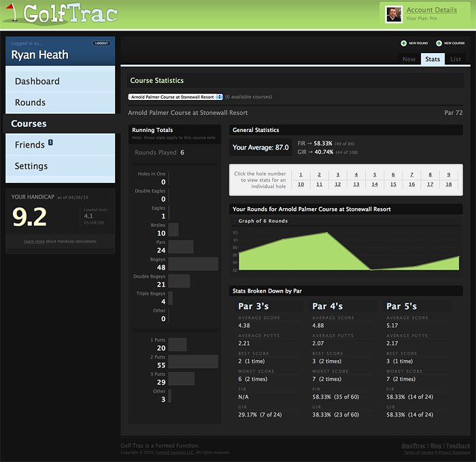Open Dashboard in the sidebar
The height and width of the screenshot is (462, 476).
(x=60, y=81)
